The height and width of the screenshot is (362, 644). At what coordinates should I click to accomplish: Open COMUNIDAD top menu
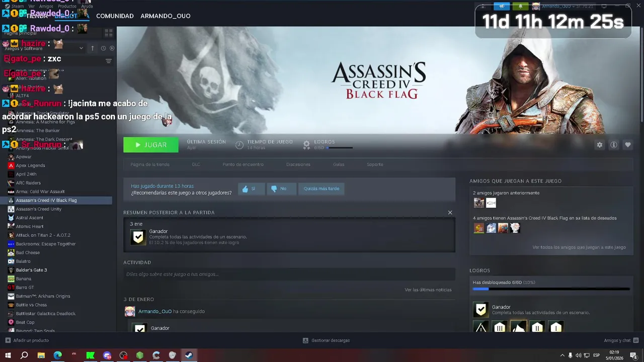115,16
